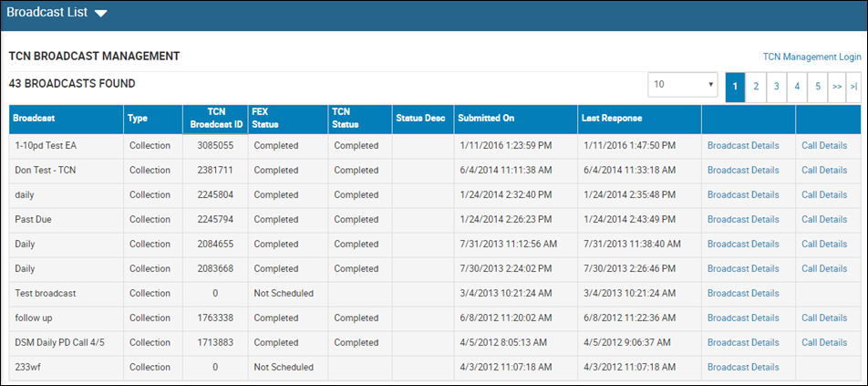Viewport: 868px width, 386px height.
Task: Open Call Details for DSM Daily PD Call 4/5
Action: click(x=824, y=342)
